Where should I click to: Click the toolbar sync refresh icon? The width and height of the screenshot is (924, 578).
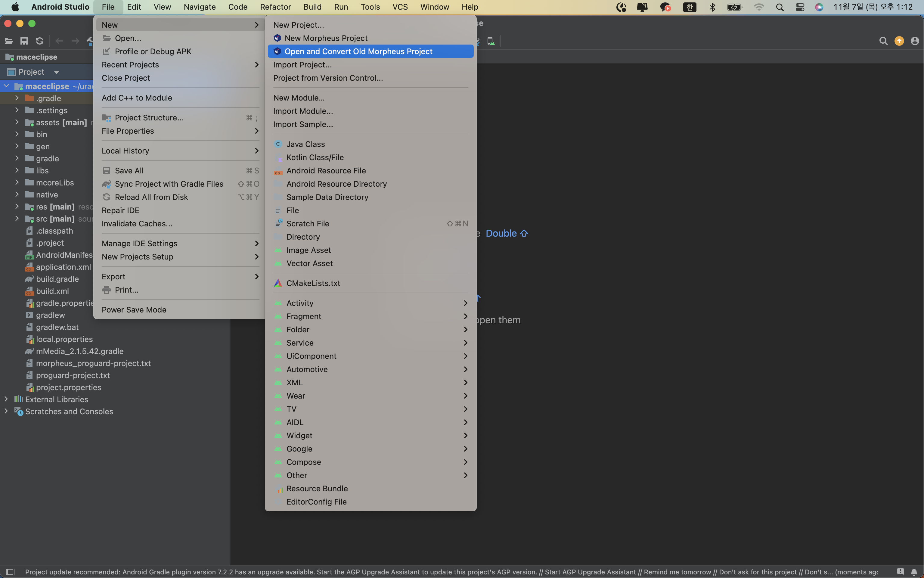click(40, 41)
